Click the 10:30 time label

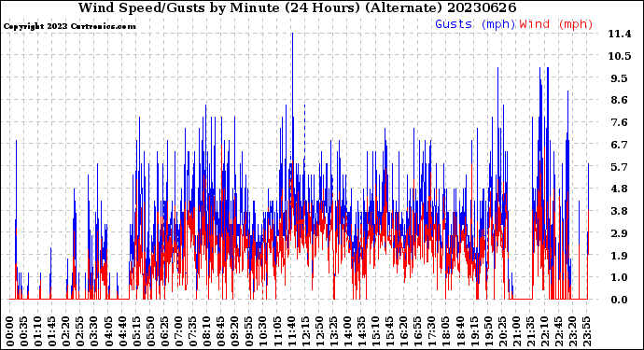(x=262, y=331)
